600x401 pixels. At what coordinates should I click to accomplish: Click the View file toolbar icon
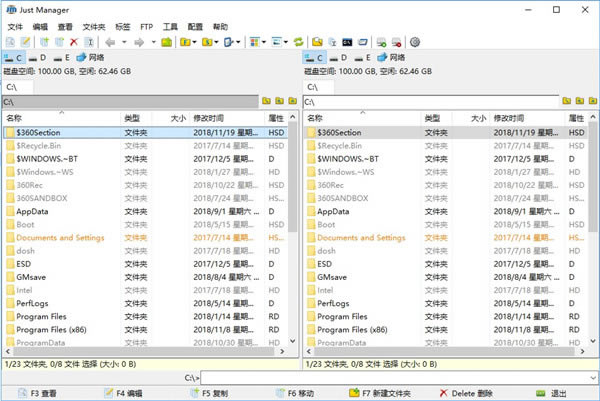(10, 42)
